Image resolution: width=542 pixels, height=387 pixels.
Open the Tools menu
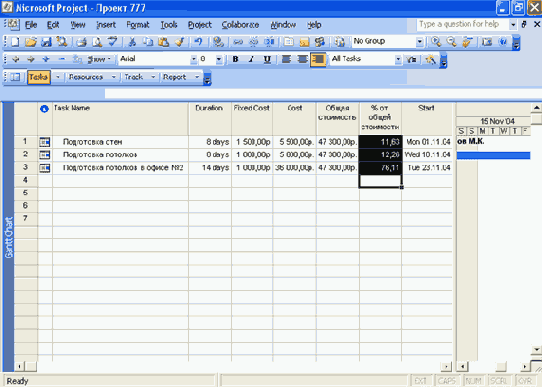pyautogui.click(x=169, y=25)
